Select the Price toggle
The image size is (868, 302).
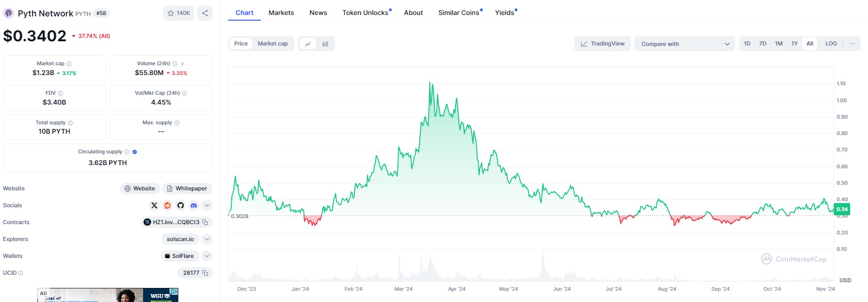(241, 44)
